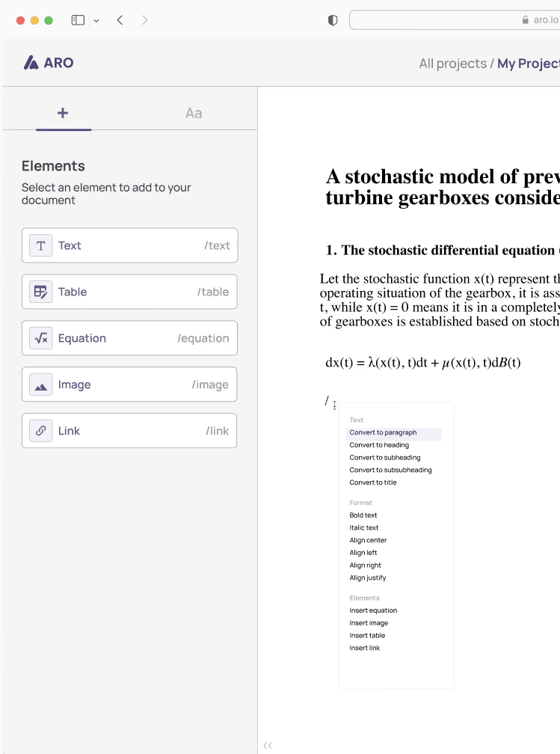Select Convert to heading
The height and width of the screenshot is (754, 560).
pos(379,445)
